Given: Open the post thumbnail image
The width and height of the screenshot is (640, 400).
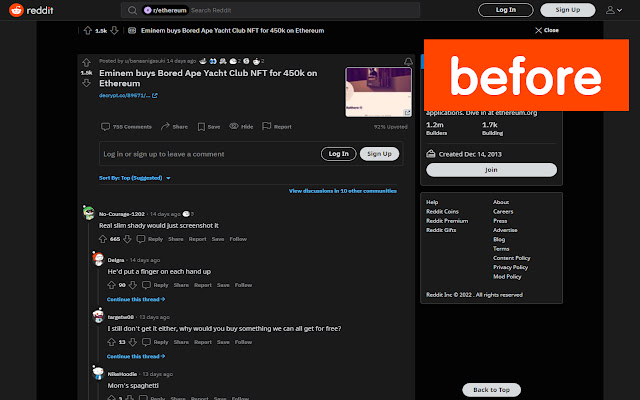Looking at the screenshot, I should [x=378, y=92].
